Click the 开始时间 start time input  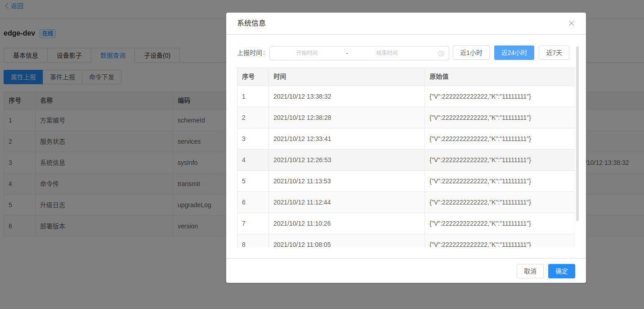pos(307,53)
